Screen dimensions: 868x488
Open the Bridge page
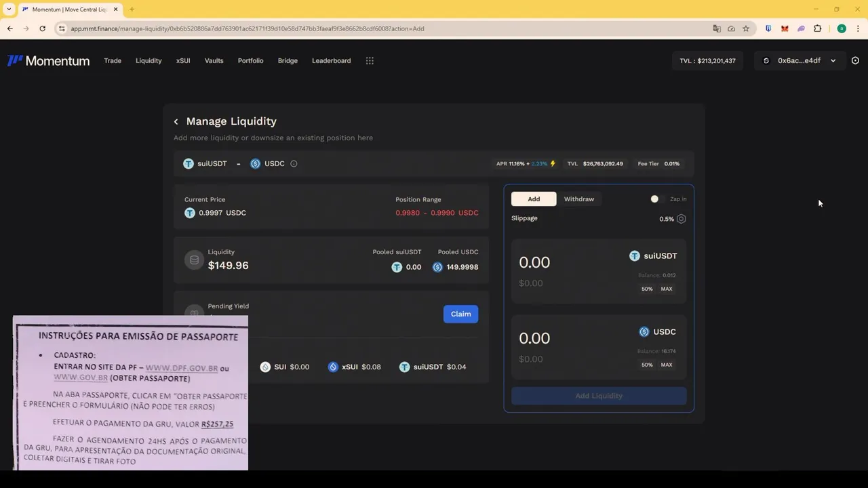pyautogui.click(x=288, y=60)
